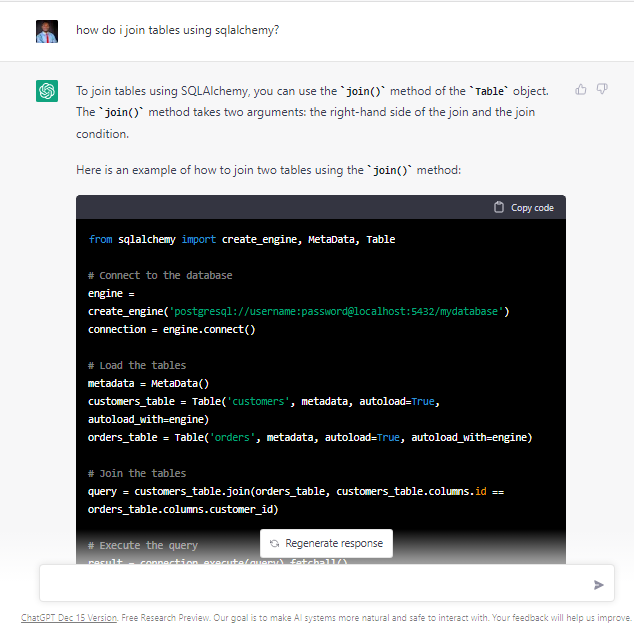Open the ChatGPT Dec 15 Version link

pos(69,618)
